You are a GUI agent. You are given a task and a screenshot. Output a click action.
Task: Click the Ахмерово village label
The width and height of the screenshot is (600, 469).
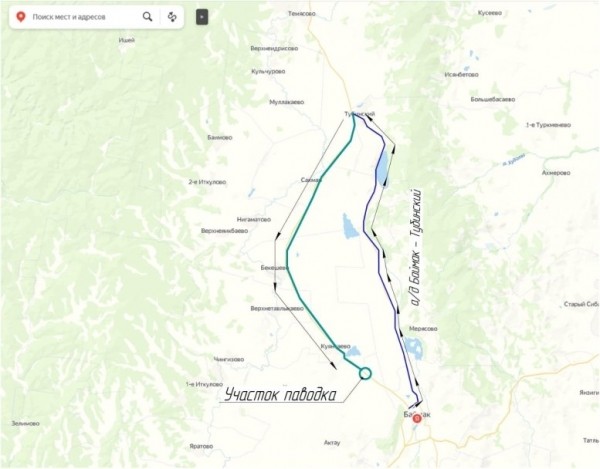(x=556, y=173)
